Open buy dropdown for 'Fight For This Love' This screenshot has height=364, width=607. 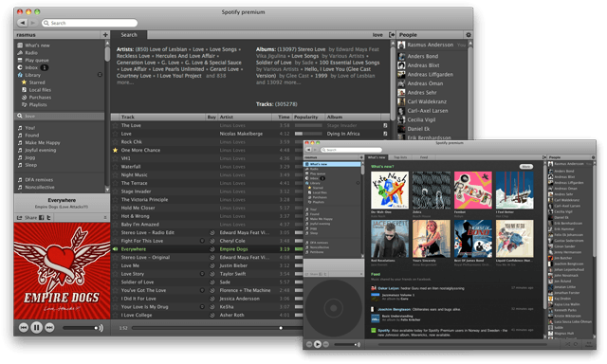(202, 241)
